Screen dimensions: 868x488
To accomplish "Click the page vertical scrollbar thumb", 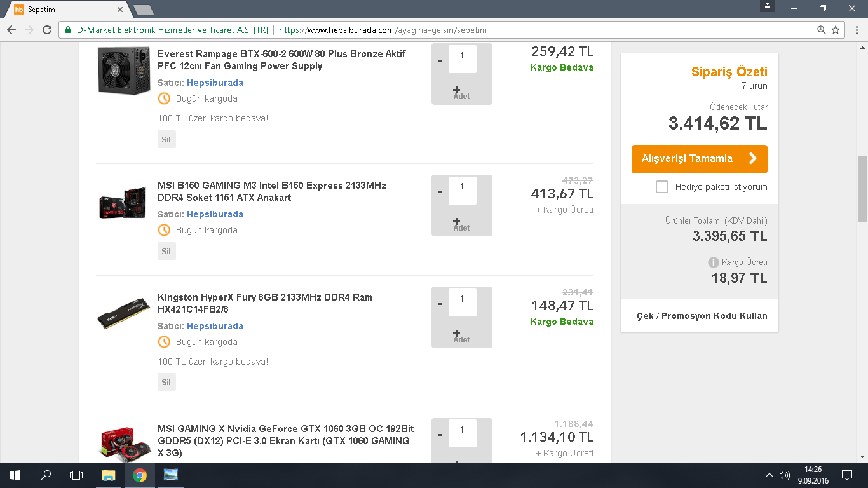I will click(862, 189).
